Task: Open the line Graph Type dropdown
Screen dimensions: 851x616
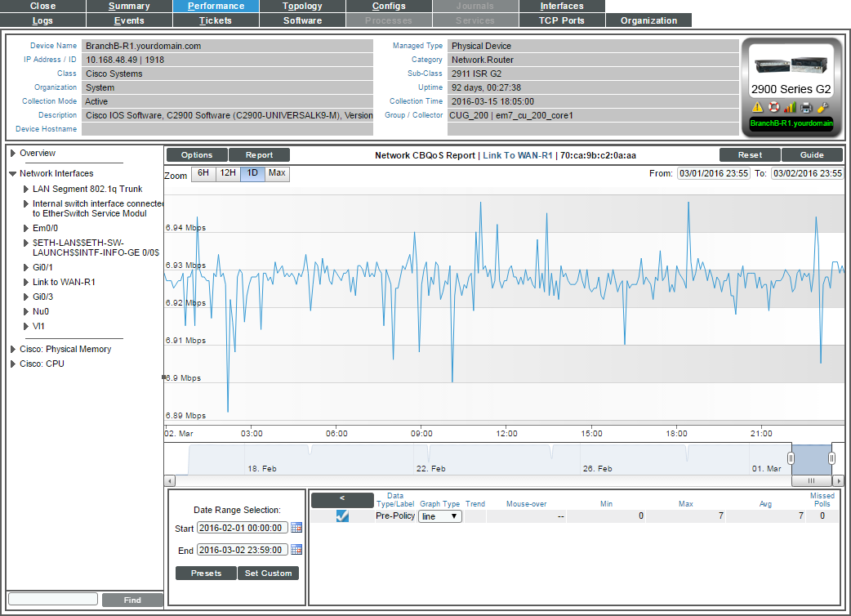Action: [x=440, y=516]
